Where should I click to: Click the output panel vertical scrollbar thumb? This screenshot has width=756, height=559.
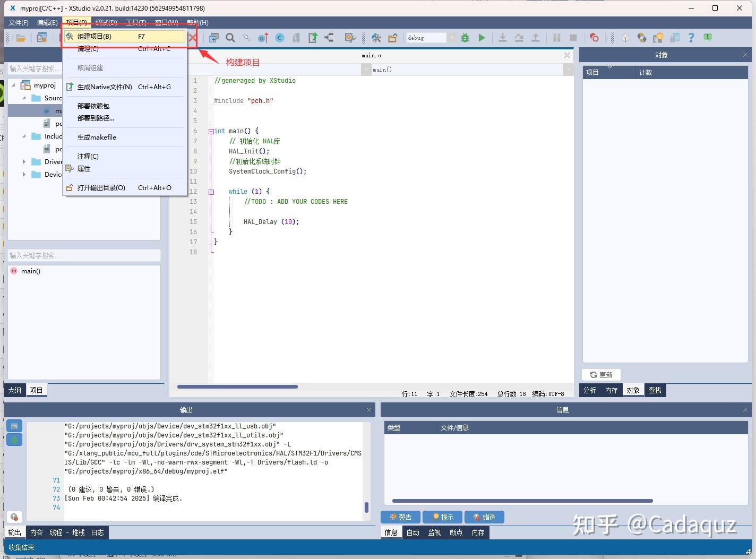click(x=366, y=508)
